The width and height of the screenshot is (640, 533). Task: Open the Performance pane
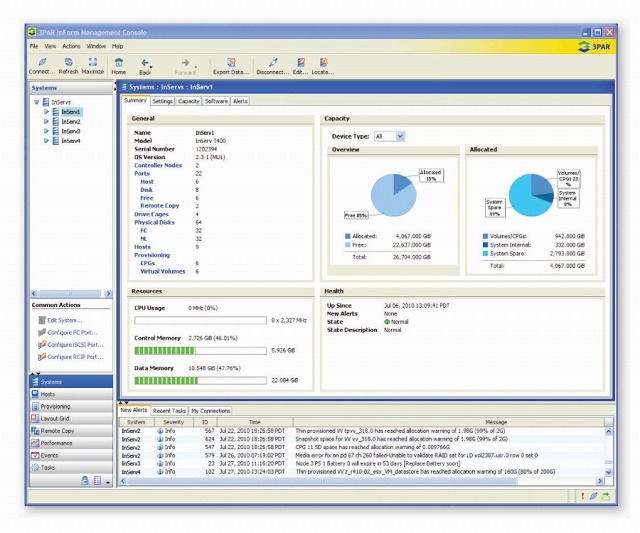pyautogui.click(x=71, y=443)
